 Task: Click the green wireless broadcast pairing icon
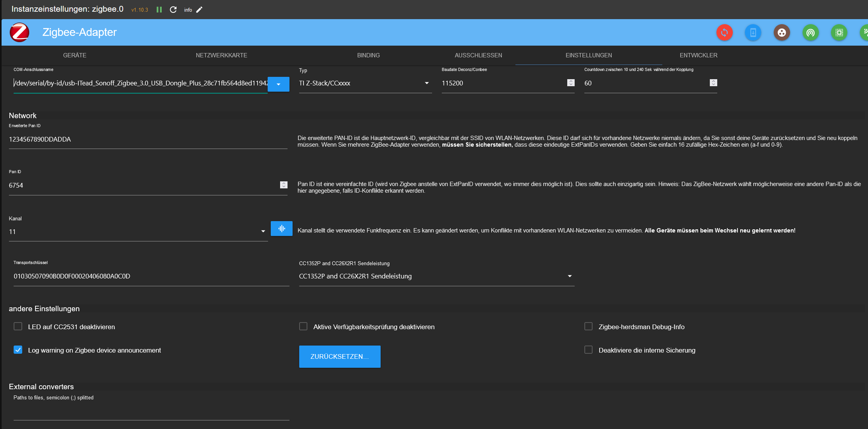(810, 32)
